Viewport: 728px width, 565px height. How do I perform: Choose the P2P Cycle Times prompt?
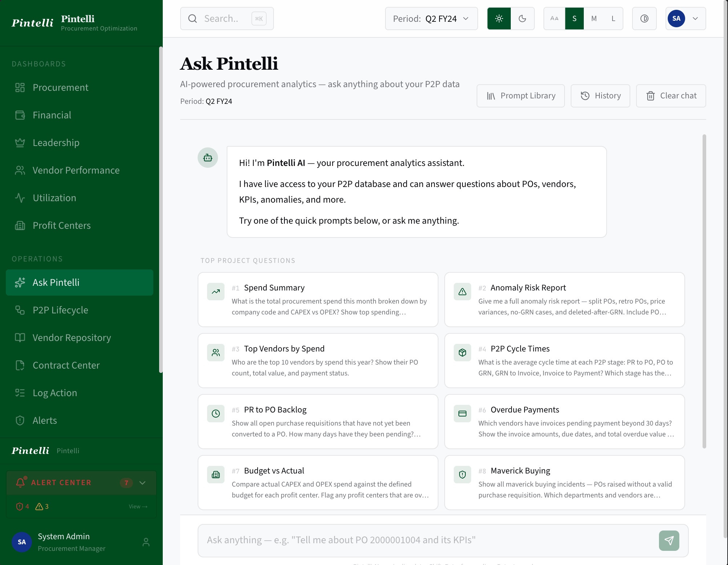click(565, 361)
